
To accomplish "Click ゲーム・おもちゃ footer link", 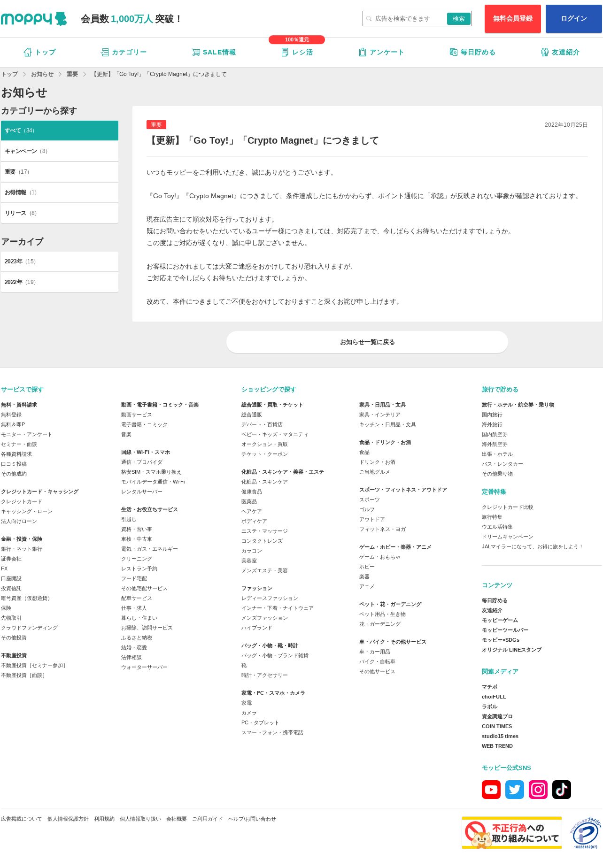I will [x=380, y=557].
